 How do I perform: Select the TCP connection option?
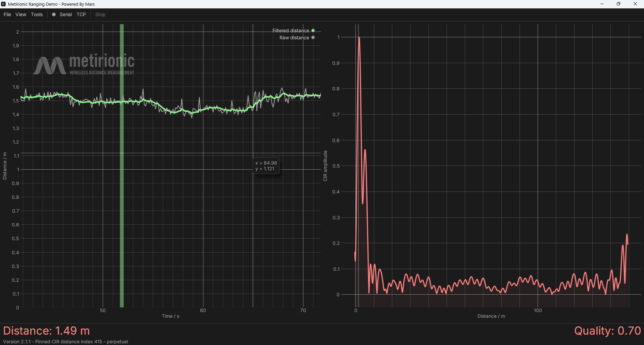click(81, 14)
